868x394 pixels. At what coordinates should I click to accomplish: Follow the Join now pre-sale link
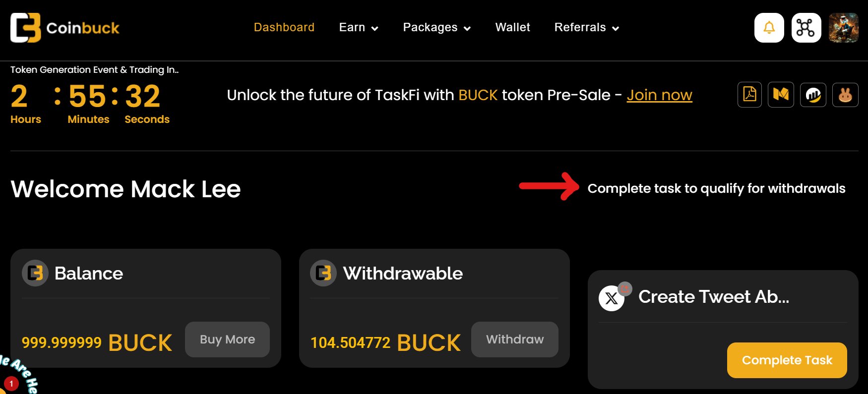pyautogui.click(x=660, y=95)
